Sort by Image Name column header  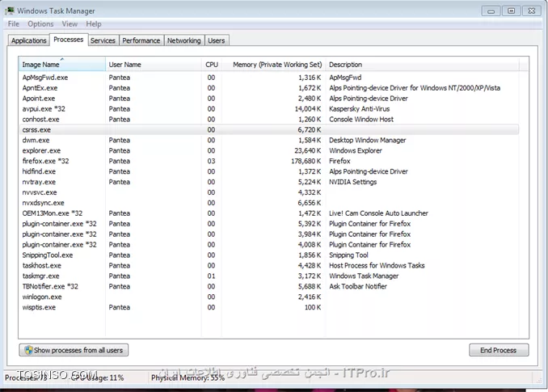(62, 65)
